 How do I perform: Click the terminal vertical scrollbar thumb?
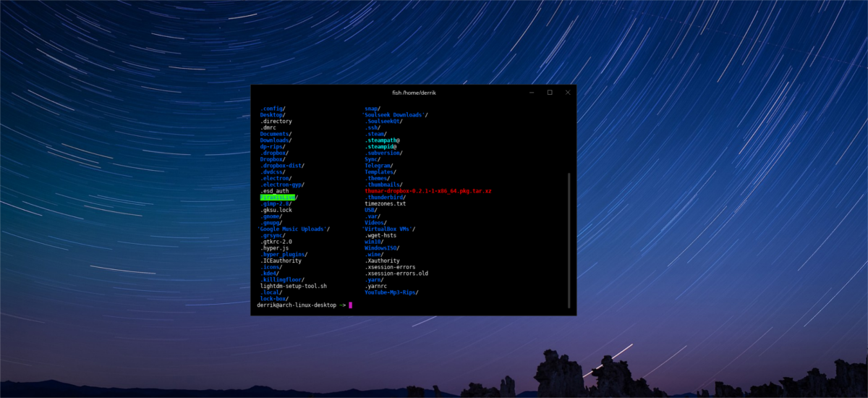(569, 240)
